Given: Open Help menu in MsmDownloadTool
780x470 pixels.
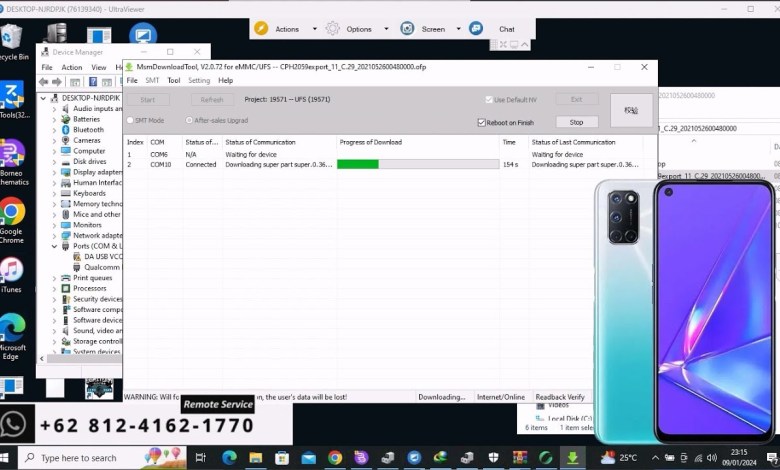Looking at the screenshot, I should 225,80.
